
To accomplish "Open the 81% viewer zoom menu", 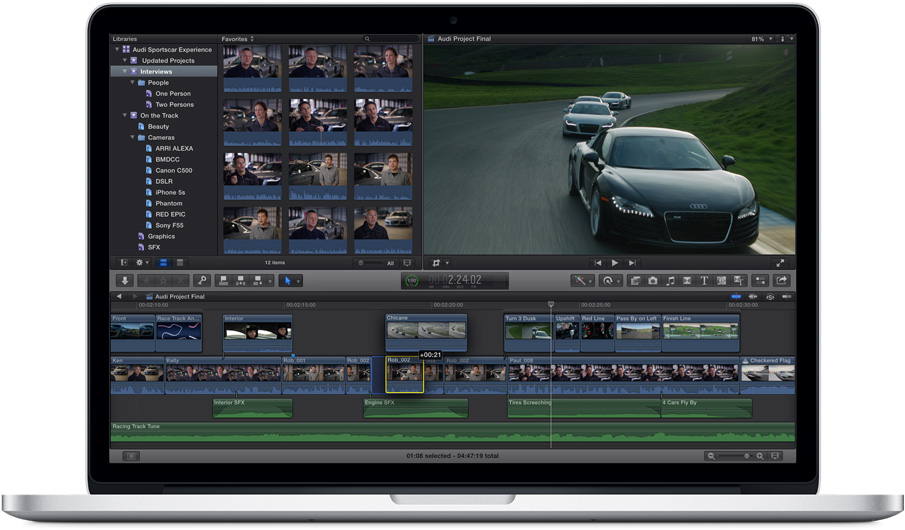I will [761, 39].
